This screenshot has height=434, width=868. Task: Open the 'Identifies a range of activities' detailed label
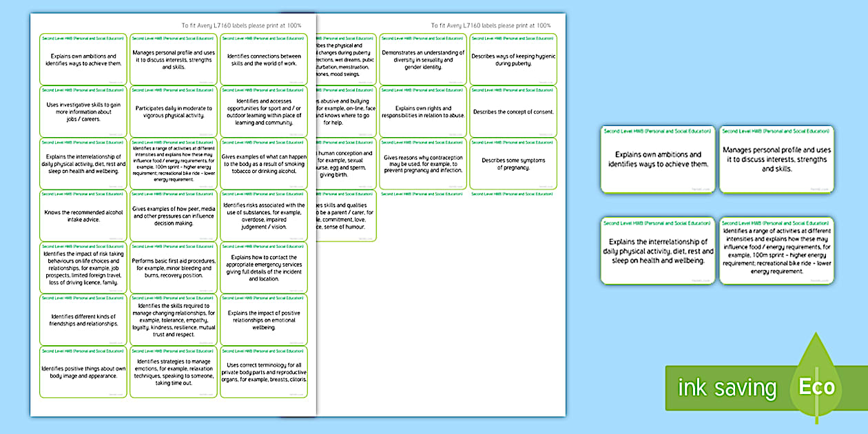click(777, 251)
